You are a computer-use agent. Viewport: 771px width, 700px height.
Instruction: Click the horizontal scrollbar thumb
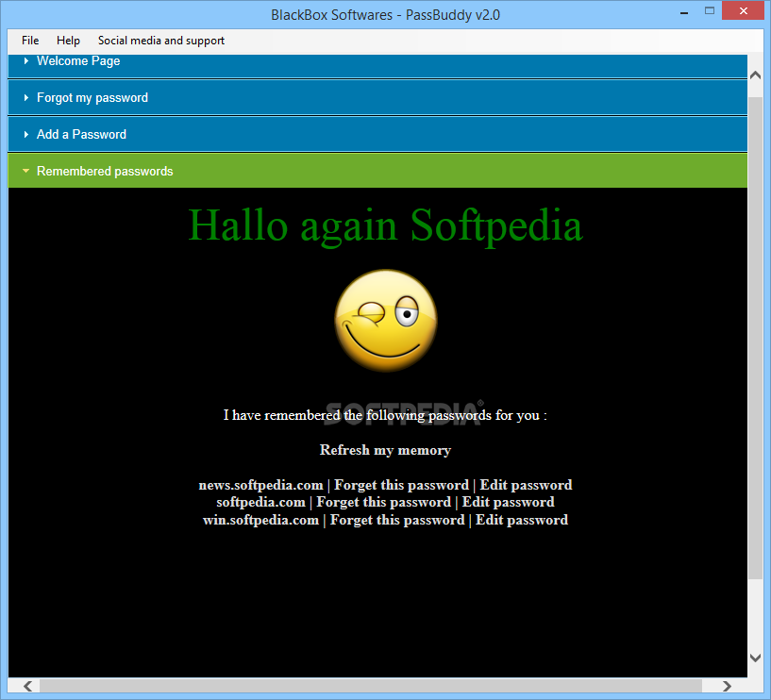371,686
